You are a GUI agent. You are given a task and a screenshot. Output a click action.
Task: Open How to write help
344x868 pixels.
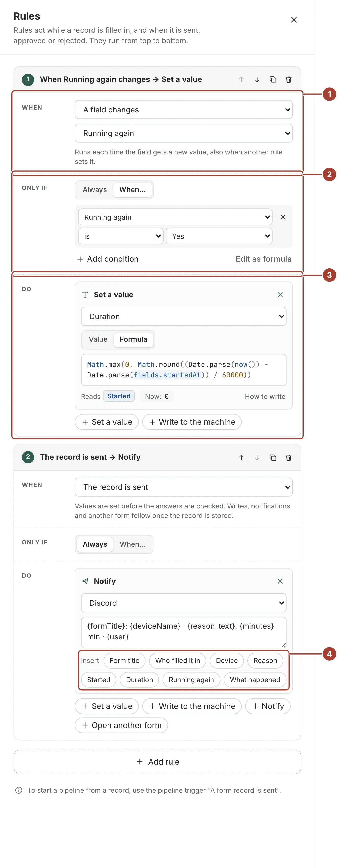coord(265,396)
